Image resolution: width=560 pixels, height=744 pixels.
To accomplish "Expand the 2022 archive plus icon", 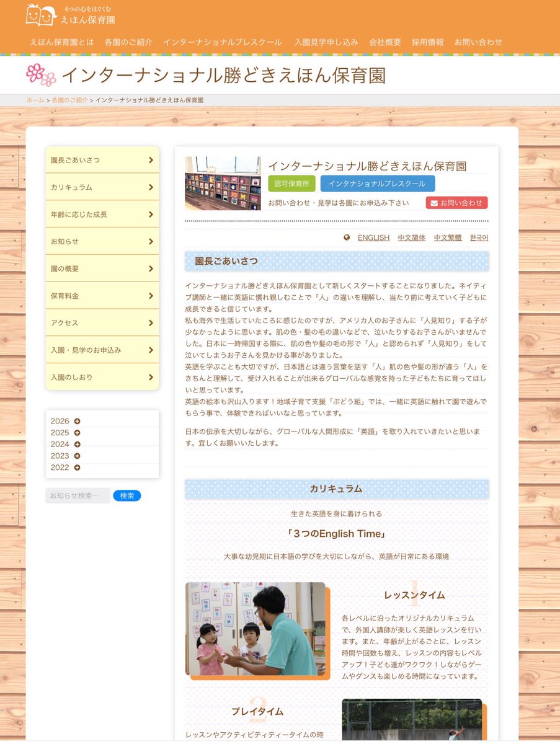I will tap(77, 467).
